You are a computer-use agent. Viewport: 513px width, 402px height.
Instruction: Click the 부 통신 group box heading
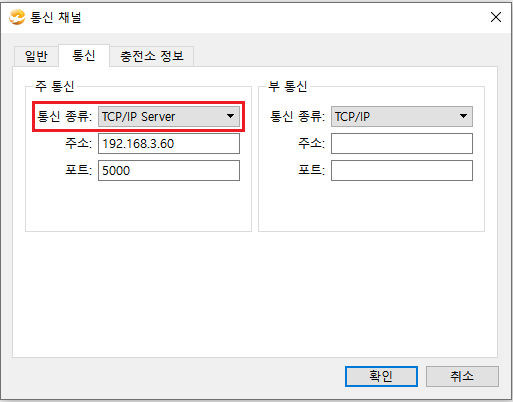pos(288,86)
